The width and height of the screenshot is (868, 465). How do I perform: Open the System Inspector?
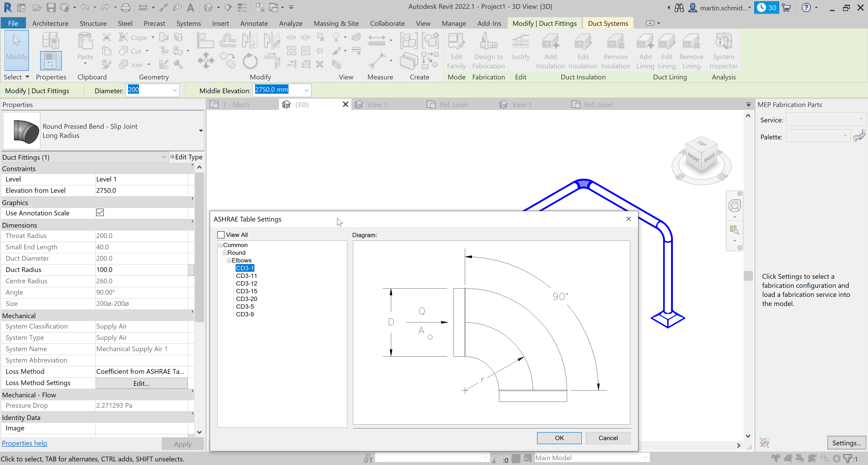[723, 51]
